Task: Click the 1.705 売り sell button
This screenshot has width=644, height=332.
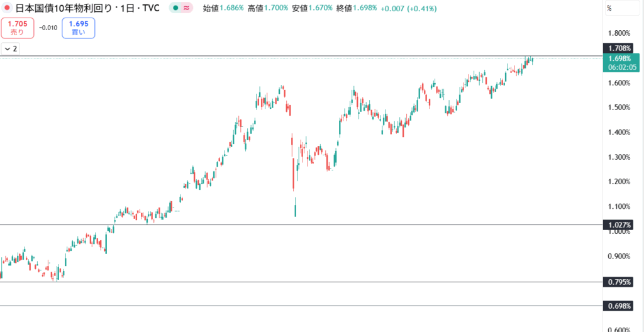Action: coord(17,28)
